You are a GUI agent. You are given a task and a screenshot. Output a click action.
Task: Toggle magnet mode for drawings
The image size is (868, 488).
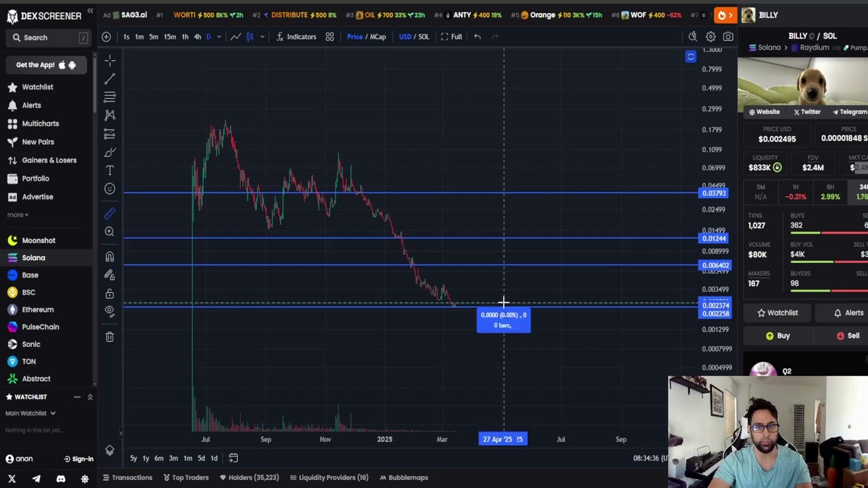click(x=110, y=257)
